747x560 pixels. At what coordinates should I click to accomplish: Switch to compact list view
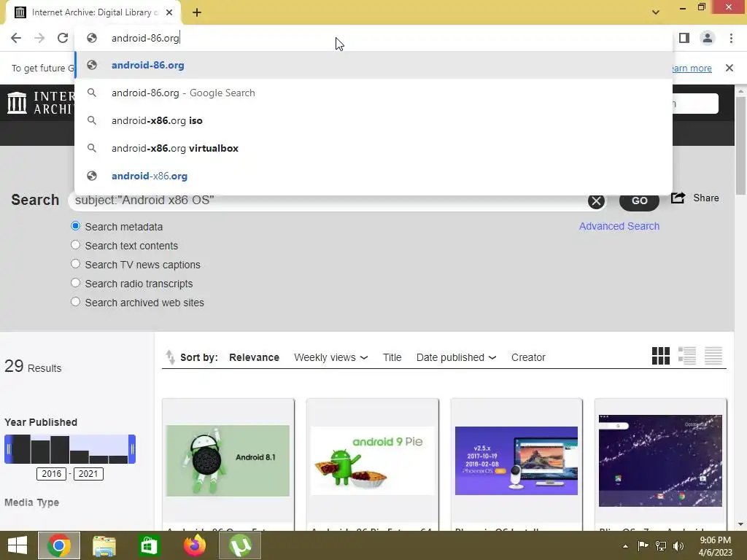click(713, 356)
